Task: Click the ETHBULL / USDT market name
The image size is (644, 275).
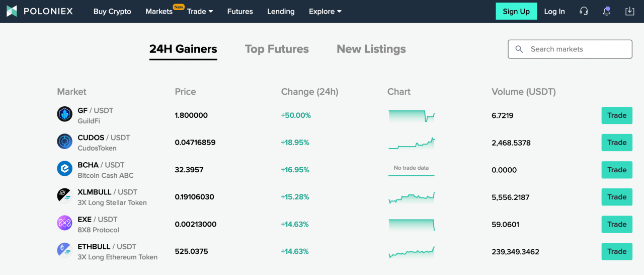Action: click(x=107, y=246)
